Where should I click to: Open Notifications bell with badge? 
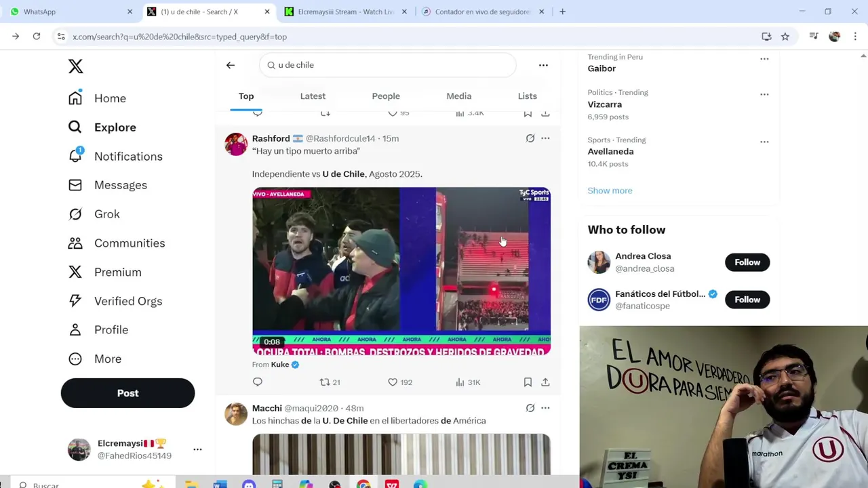point(76,156)
